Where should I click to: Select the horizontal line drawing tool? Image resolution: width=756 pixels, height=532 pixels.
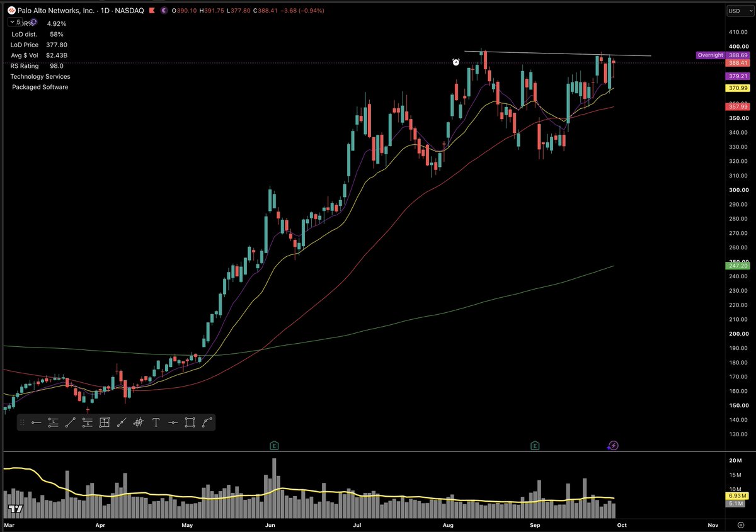(173, 422)
